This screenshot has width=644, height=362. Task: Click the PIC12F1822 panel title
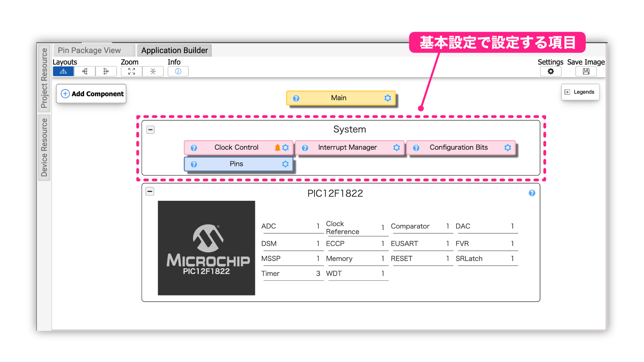click(335, 193)
